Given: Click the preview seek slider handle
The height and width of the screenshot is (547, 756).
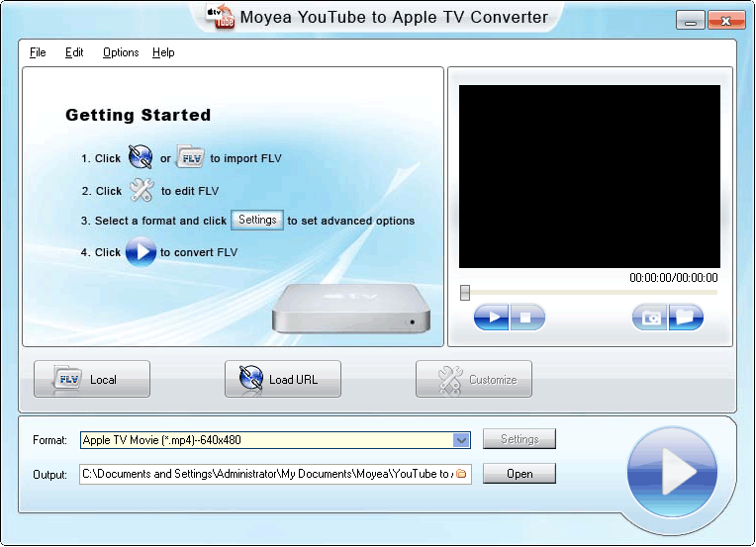Looking at the screenshot, I should (465, 293).
